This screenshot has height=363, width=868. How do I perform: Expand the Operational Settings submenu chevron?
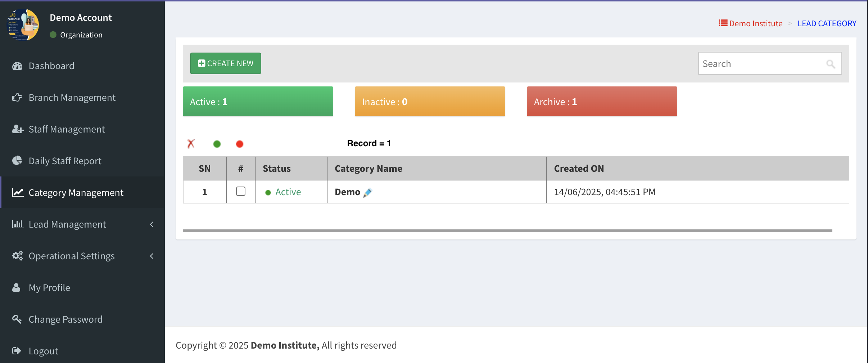pyautogui.click(x=152, y=256)
